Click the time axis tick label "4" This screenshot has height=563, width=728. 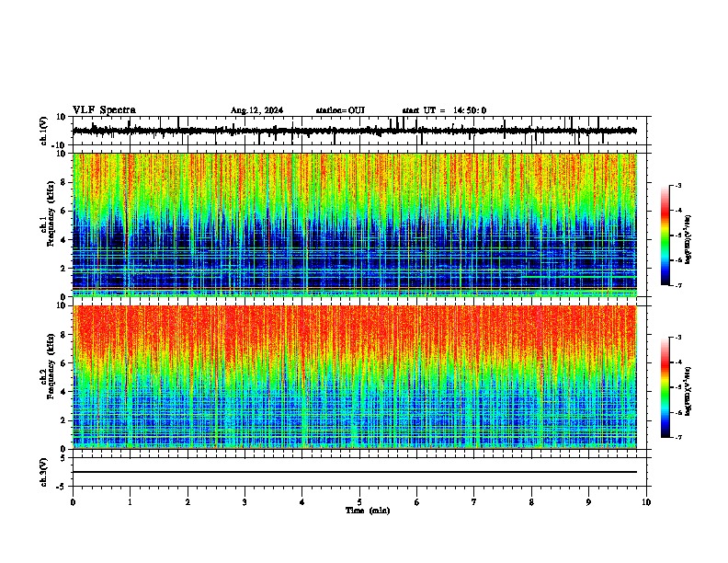302,502
